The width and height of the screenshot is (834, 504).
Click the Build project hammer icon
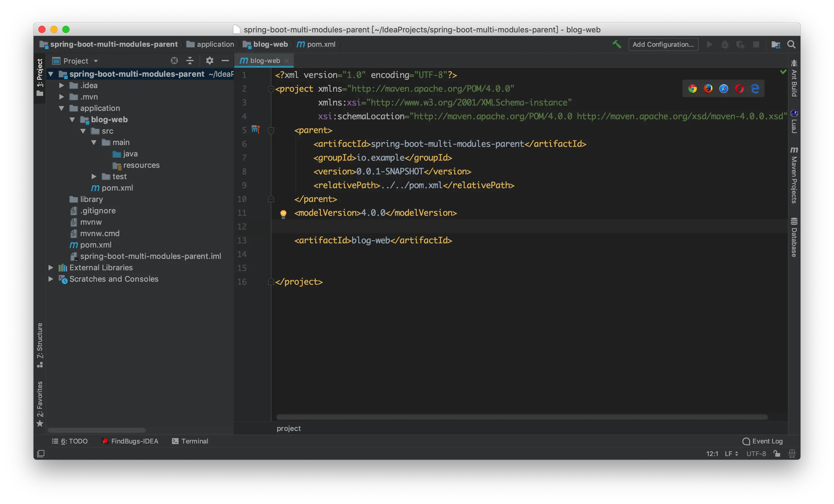pos(617,44)
